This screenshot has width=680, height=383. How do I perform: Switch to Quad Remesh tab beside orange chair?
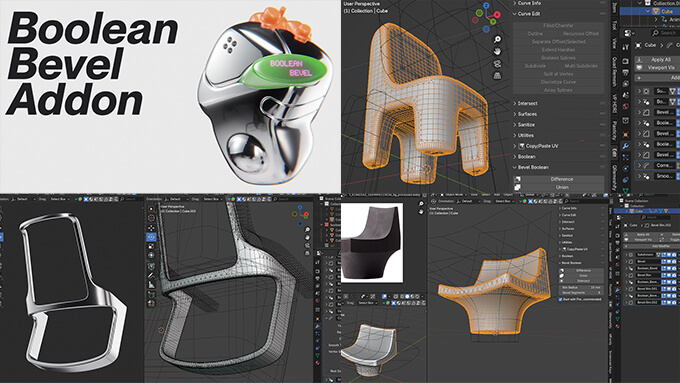coord(615,72)
